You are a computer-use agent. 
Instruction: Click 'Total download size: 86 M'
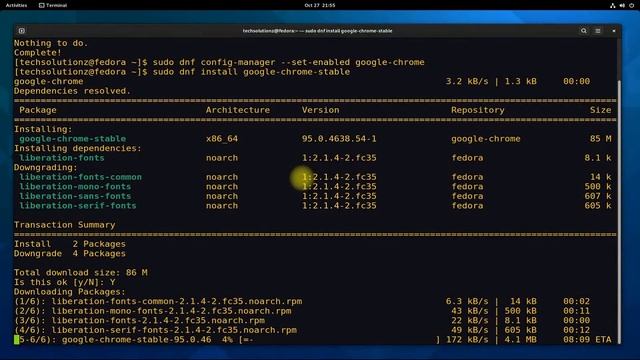pyautogui.click(x=80, y=273)
